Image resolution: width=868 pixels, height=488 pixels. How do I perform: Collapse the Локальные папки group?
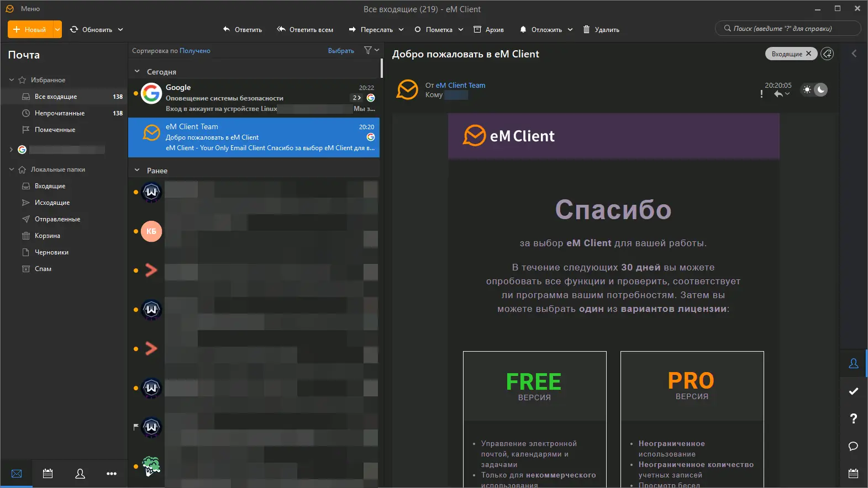coord(12,169)
